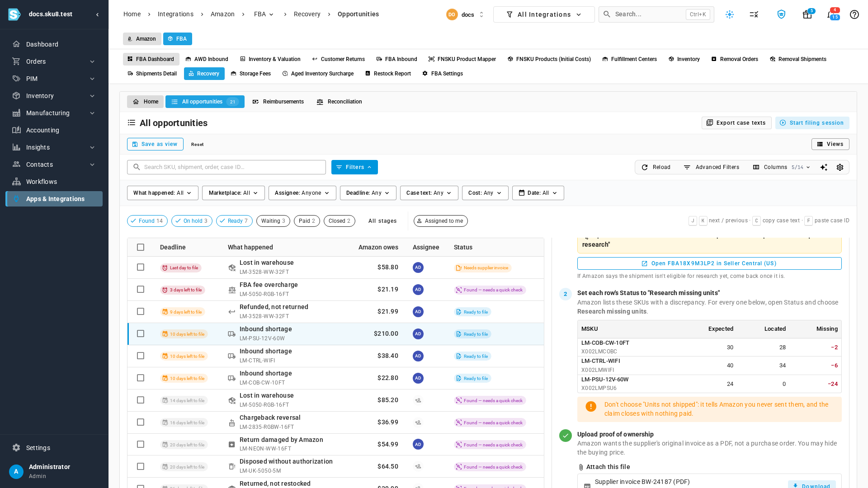
Task: Click the docs.sku8.test logo icon
Action: [x=14, y=14]
